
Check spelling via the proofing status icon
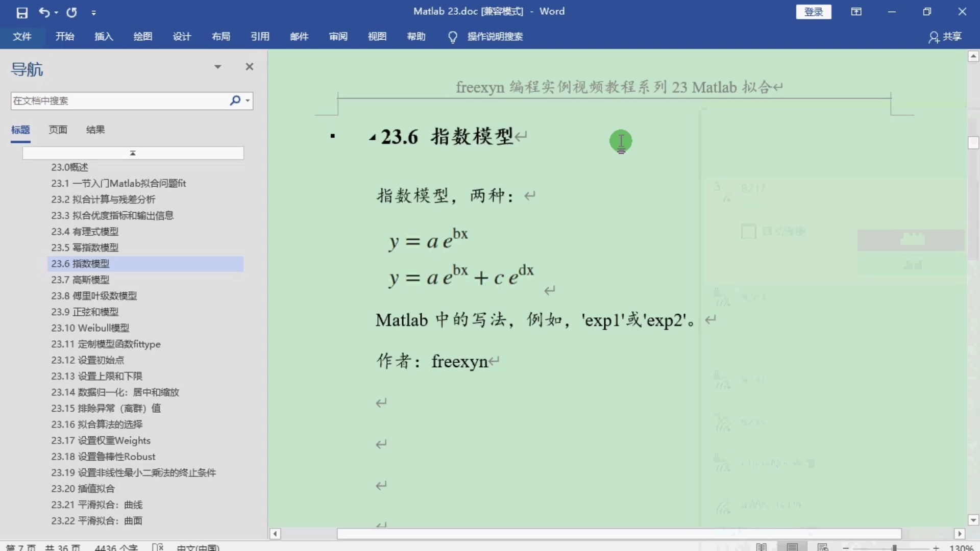tap(158, 546)
